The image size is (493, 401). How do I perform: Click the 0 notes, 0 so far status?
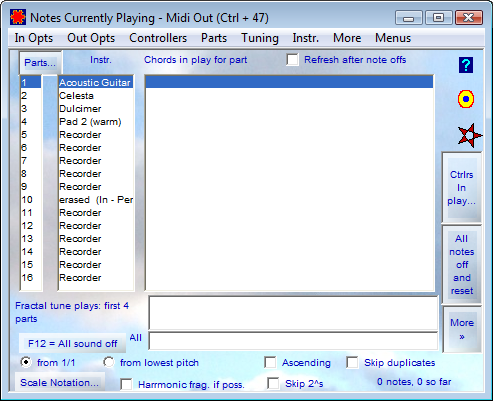414,382
